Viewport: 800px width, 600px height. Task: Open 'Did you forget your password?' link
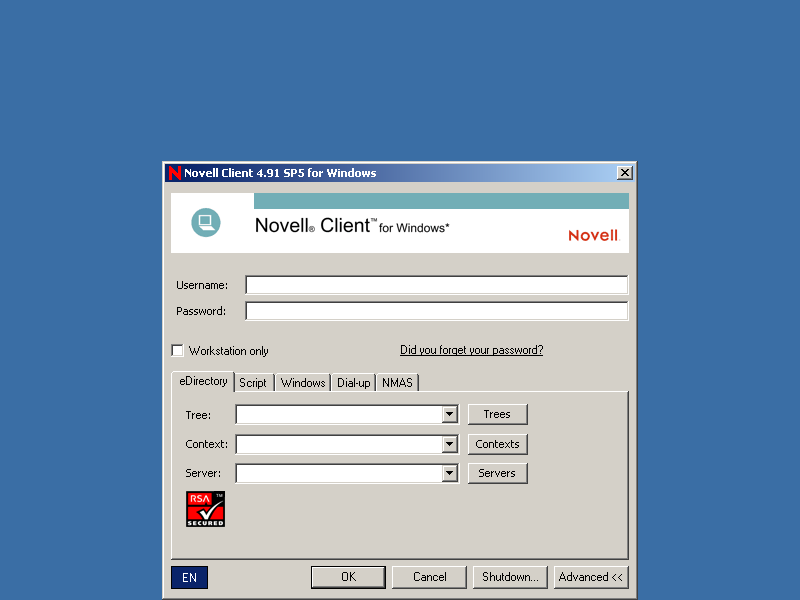pyautogui.click(x=471, y=350)
